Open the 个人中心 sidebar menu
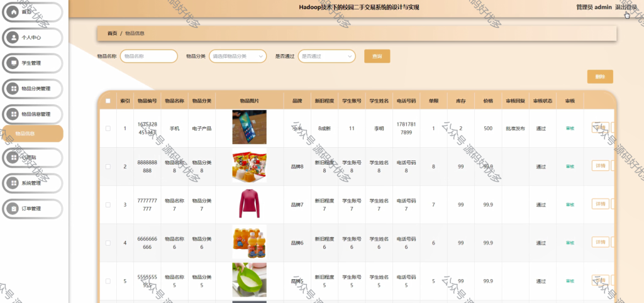644x303 pixels. tap(33, 37)
